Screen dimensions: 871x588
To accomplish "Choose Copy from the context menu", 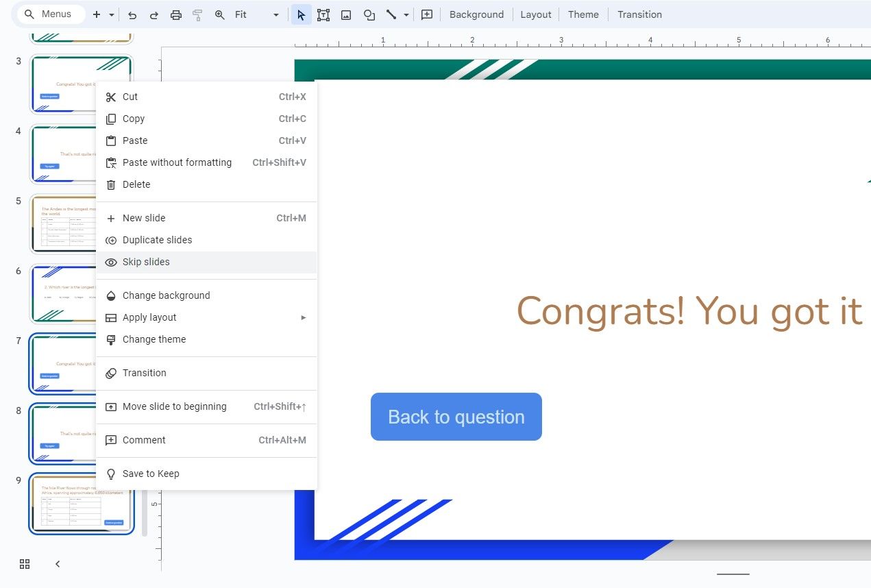I will coord(206,119).
